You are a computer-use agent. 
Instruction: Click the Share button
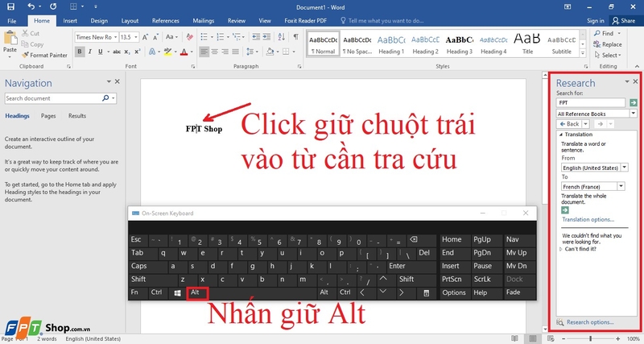623,21
